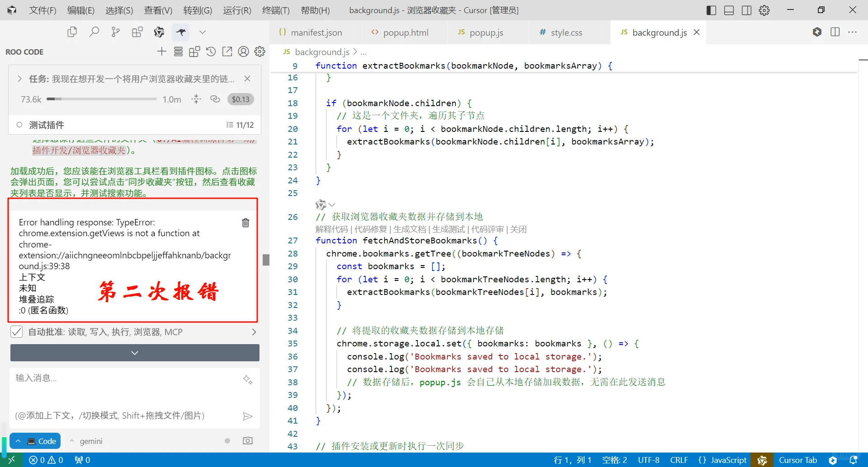Select the Source Control icon
Screen dimensions: 868x467
pyautogui.click(x=115, y=32)
